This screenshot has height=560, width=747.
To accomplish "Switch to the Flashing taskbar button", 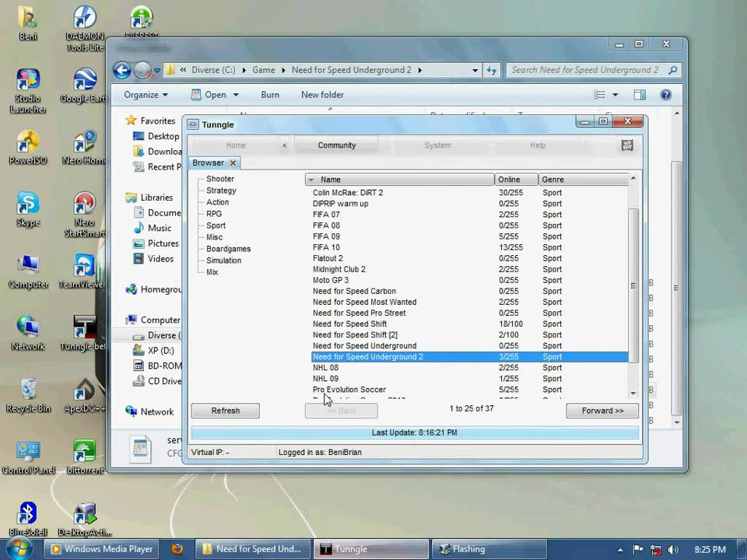I will coord(489,549).
